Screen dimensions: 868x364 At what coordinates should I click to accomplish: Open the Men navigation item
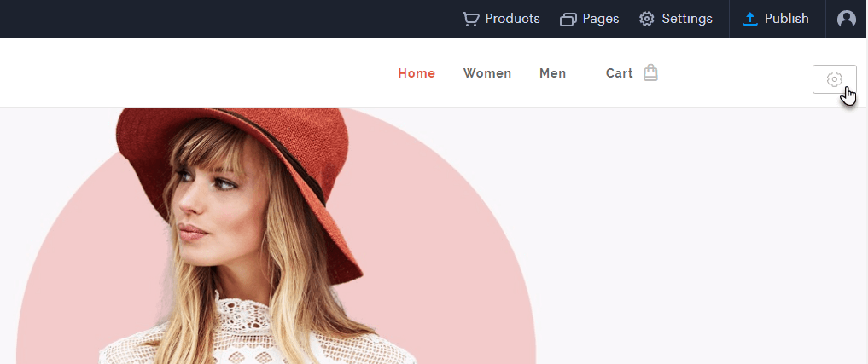pyautogui.click(x=552, y=73)
